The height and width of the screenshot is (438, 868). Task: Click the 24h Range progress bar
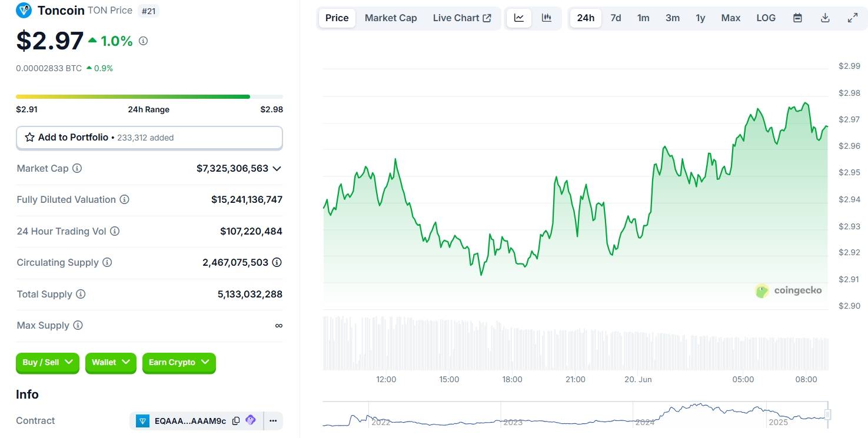coord(149,96)
